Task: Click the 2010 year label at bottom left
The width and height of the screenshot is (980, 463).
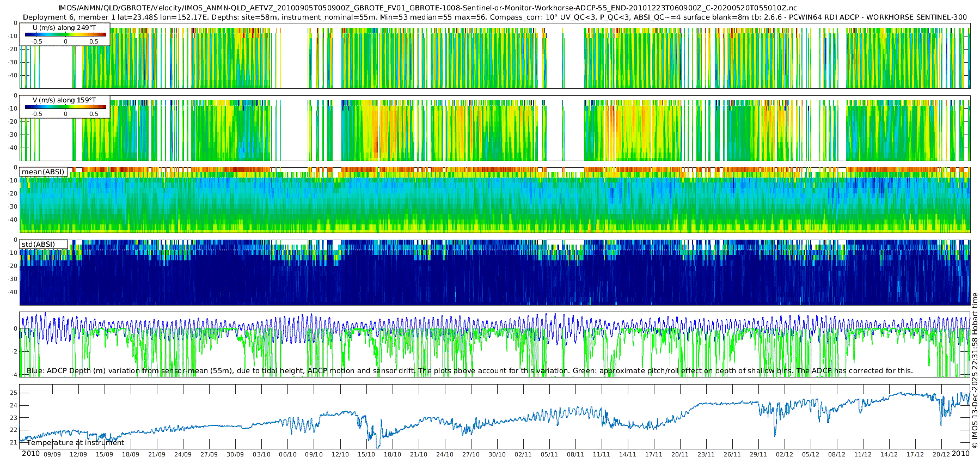Action: tap(30, 454)
